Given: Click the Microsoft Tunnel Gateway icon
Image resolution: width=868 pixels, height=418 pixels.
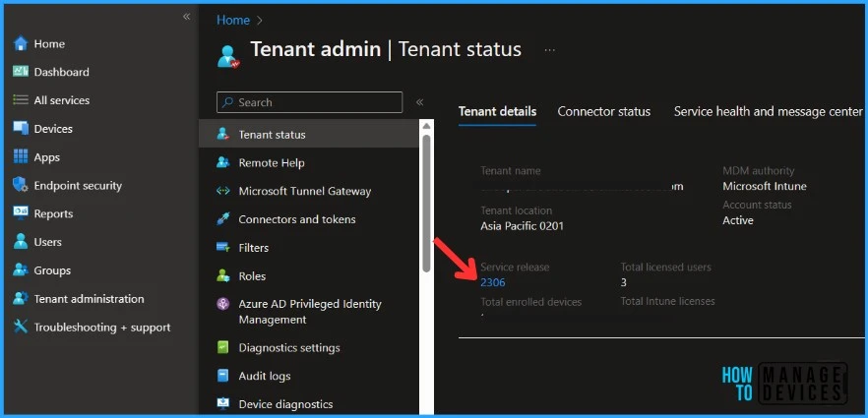Looking at the screenshot, I should [x=223, y=191].
